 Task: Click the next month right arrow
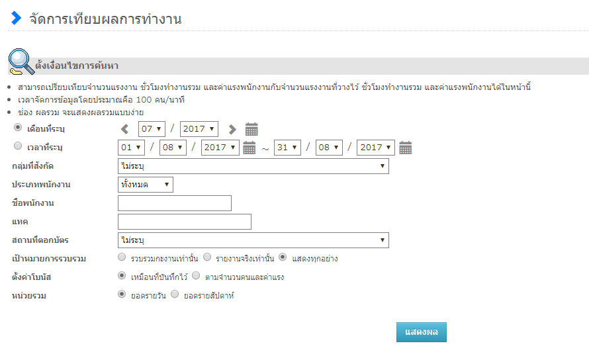[232, 129]
